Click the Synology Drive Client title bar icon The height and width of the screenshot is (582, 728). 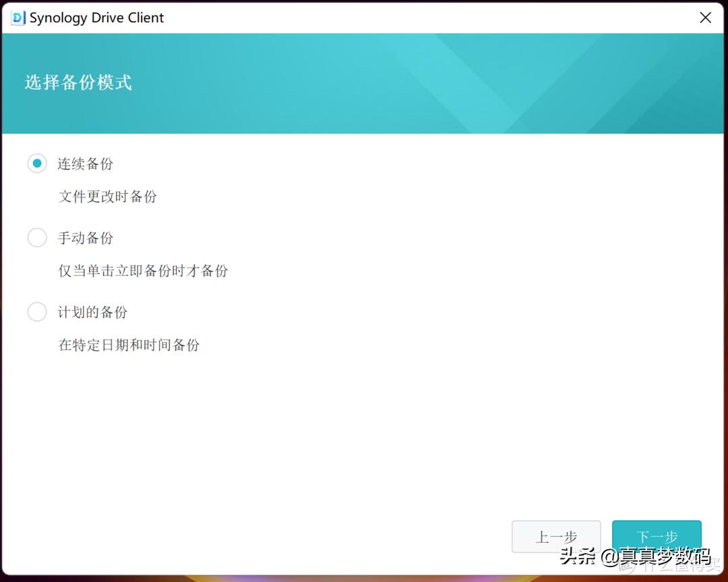click(16, 18)
